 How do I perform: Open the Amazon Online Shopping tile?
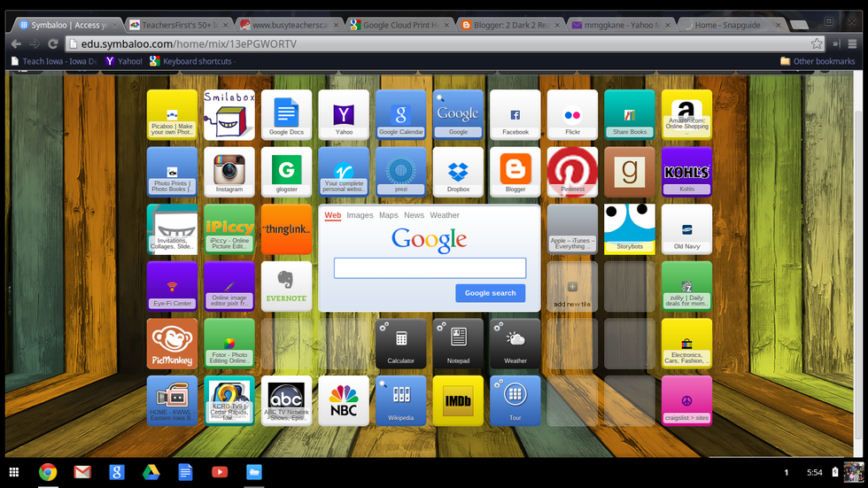(x=687, y=114)
